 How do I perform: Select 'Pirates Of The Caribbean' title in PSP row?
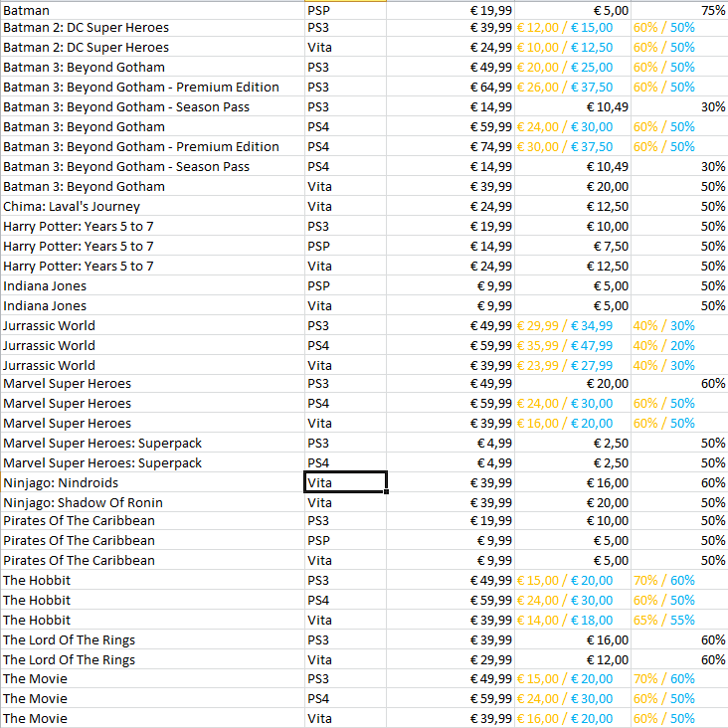pyautogui.click(x=152, y=540)
